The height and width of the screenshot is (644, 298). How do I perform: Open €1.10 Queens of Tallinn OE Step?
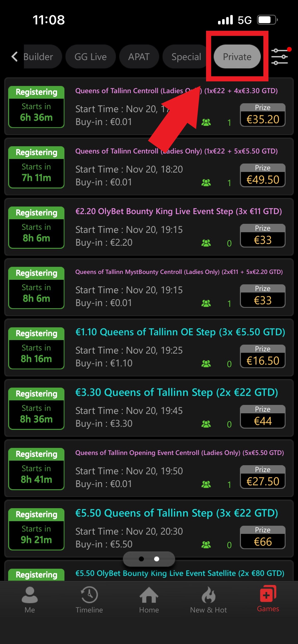click(180, 332)
